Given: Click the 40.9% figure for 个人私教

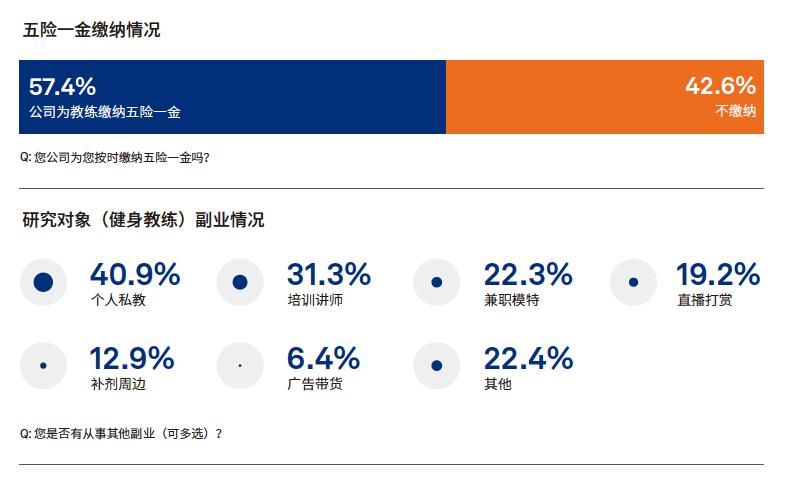Looking at the screenshot, I should point(135,273).
